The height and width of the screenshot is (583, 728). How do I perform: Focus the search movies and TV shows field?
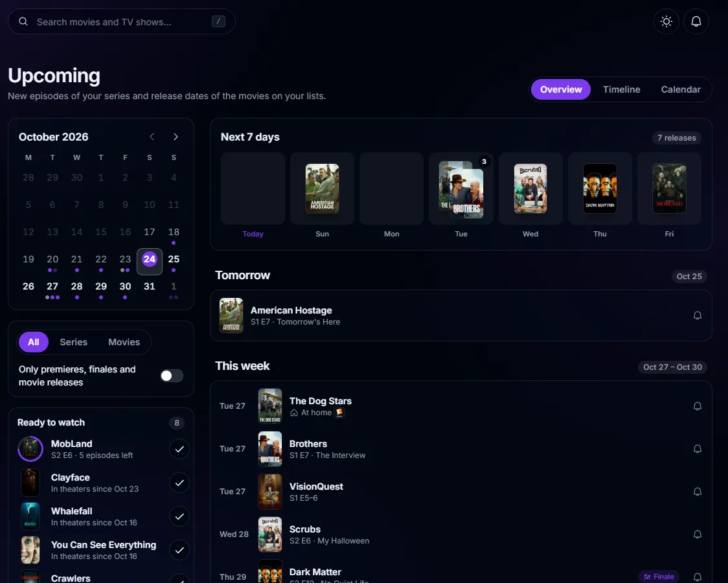coord(122,21)
